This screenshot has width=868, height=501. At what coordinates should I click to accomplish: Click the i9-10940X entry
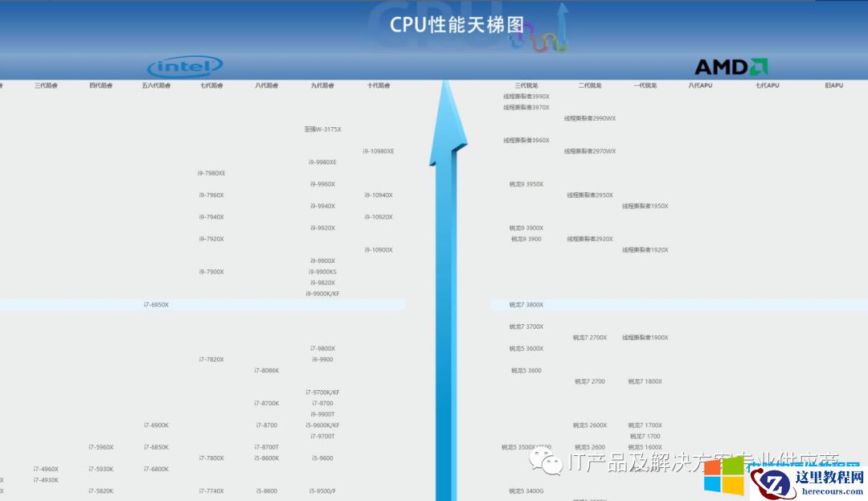[379, 195]
